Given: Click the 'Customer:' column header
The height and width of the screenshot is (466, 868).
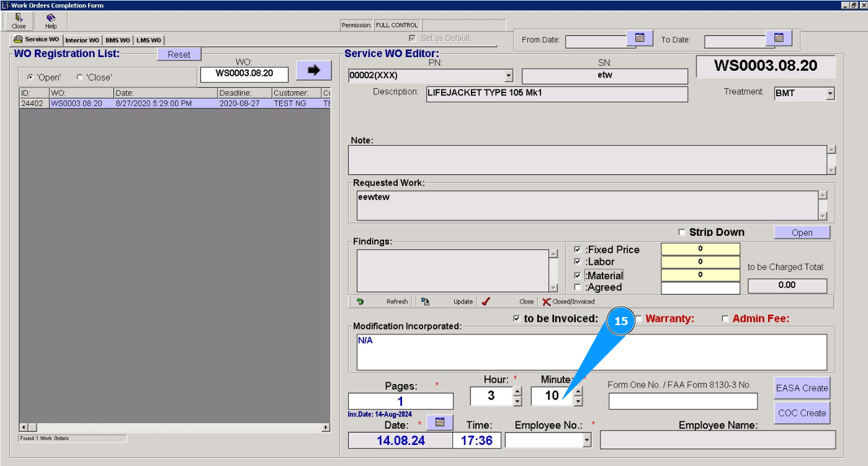Looking at the screenshot, I should (x=297, y=93).
